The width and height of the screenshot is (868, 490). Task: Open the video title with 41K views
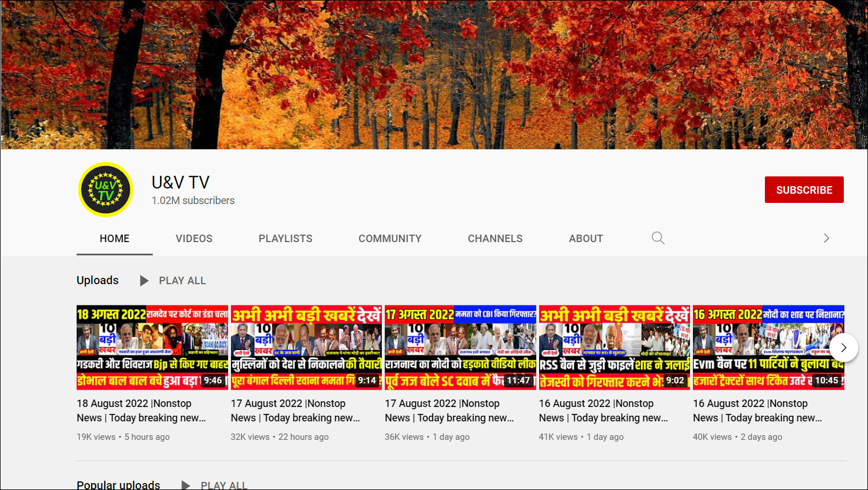603,410
